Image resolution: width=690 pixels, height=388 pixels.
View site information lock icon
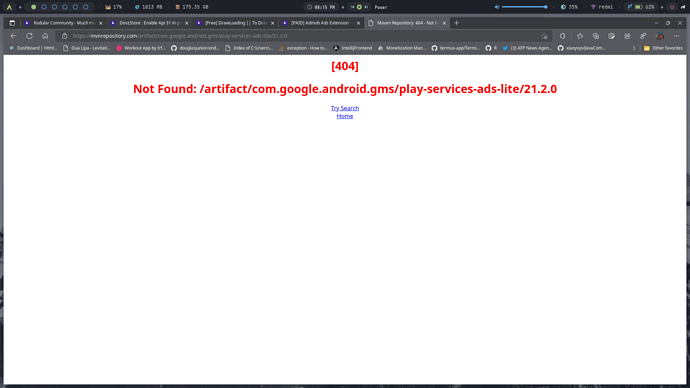click(x=64, y=36)
